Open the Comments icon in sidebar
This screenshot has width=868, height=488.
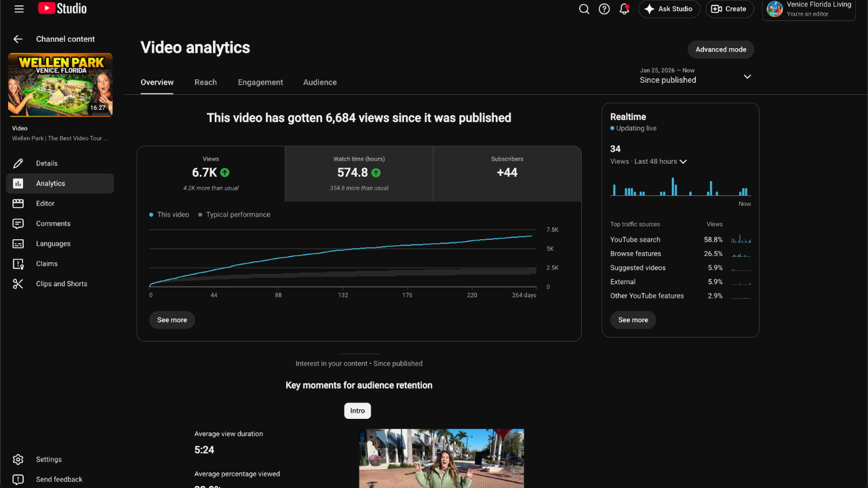coord(18,224)
